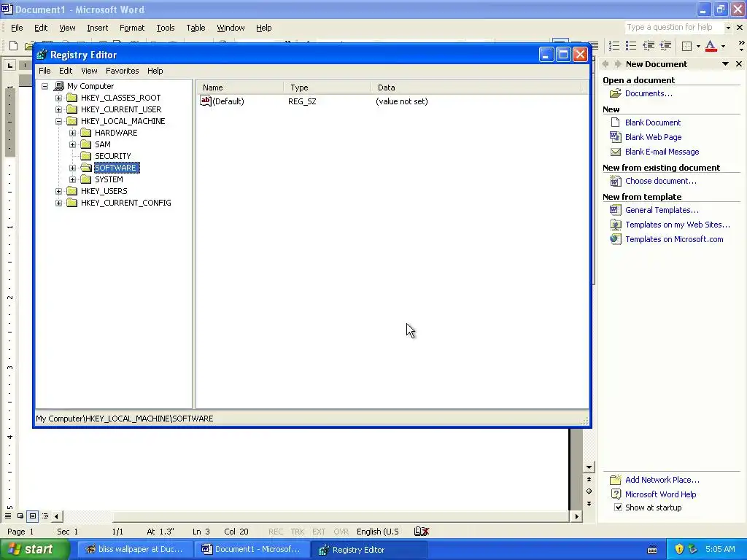Viewport: 747px width, 560px height.
Task: Click Blank E-mail Message envelope icon
Action: point(616,152)
